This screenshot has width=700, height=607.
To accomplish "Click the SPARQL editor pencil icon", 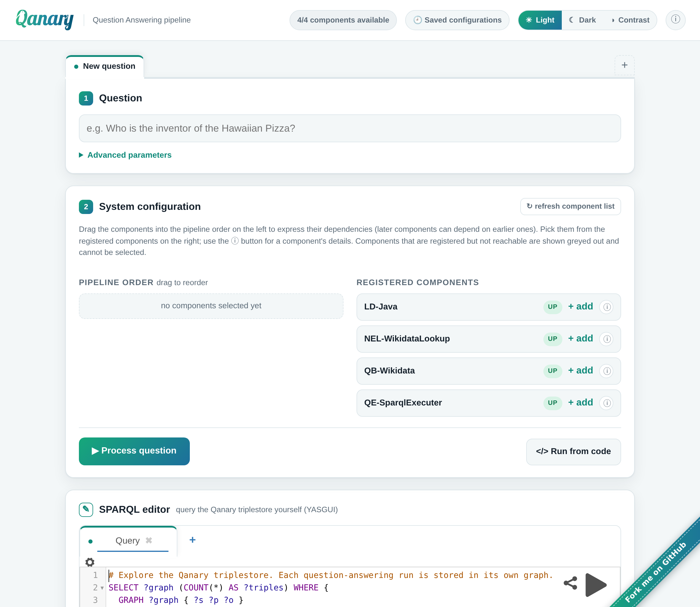I will [86, 509].
